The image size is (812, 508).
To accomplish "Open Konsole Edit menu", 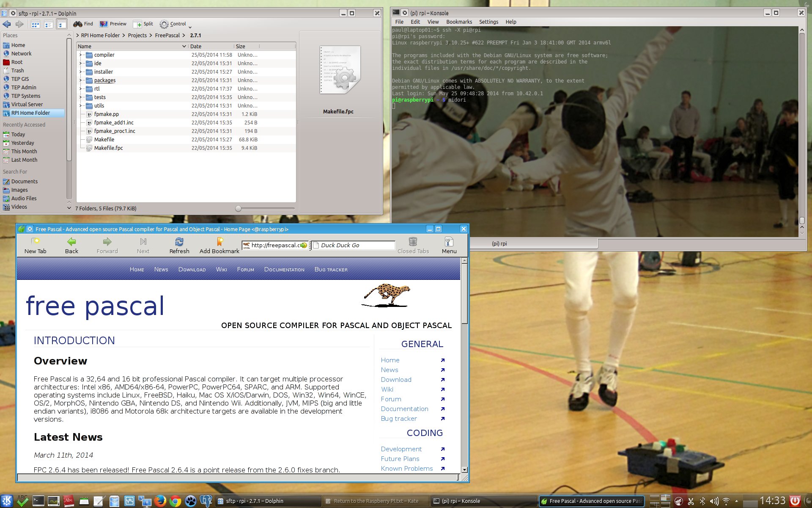I will (415, 22).
